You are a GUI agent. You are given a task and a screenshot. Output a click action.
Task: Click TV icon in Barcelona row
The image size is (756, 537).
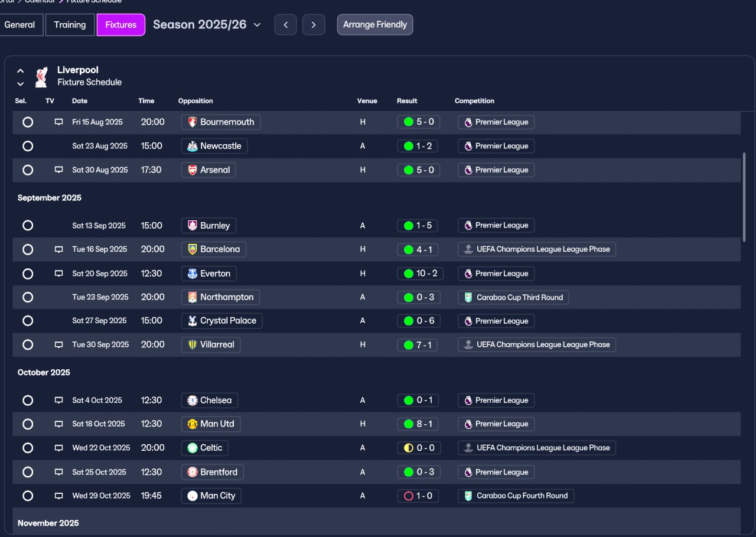[58, 249]
